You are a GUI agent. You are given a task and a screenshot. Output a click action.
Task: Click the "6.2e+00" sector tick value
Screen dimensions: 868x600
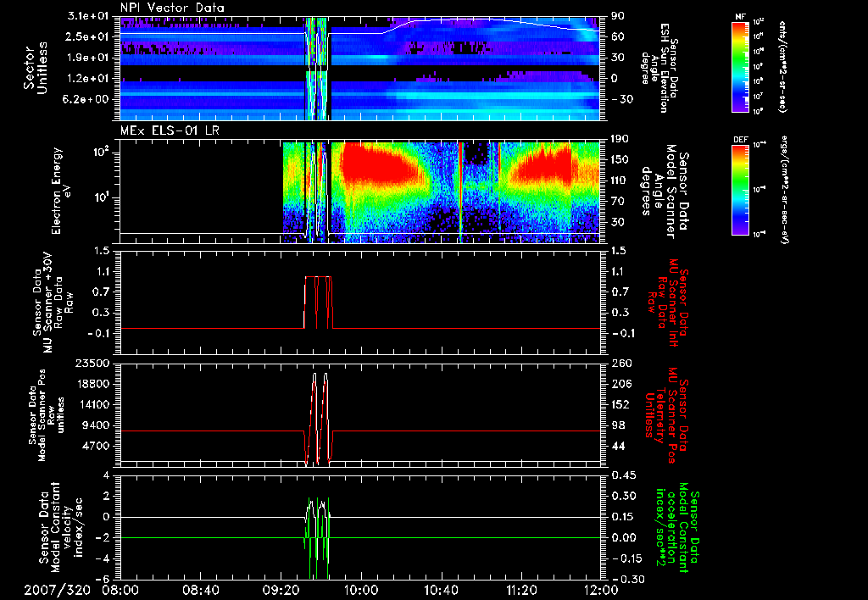click(x=87, y=99)
